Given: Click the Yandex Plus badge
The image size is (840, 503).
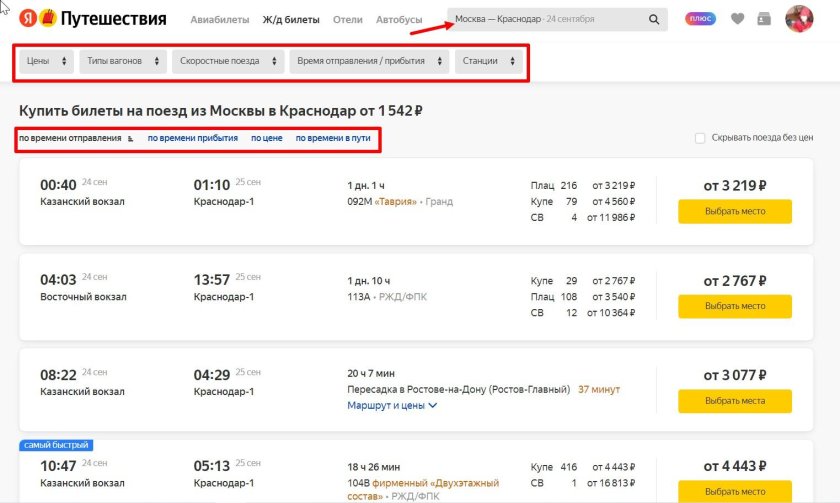Looking at the screenshot, I should click(x=700, y=19).
